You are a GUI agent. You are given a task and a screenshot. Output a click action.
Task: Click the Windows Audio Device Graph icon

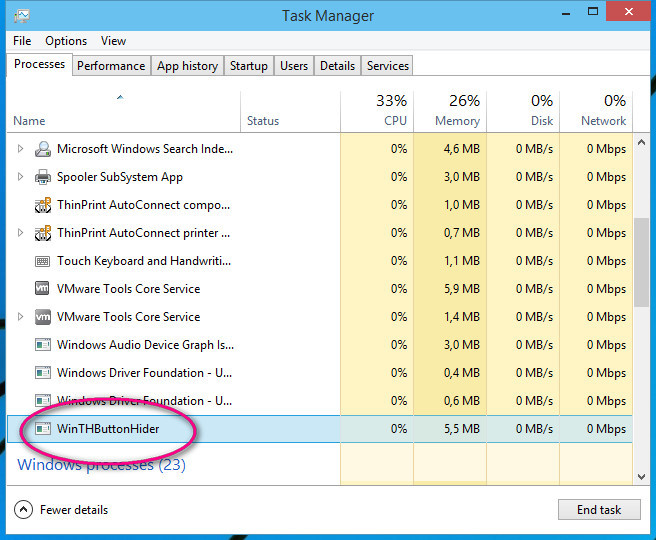coord(43,345)
